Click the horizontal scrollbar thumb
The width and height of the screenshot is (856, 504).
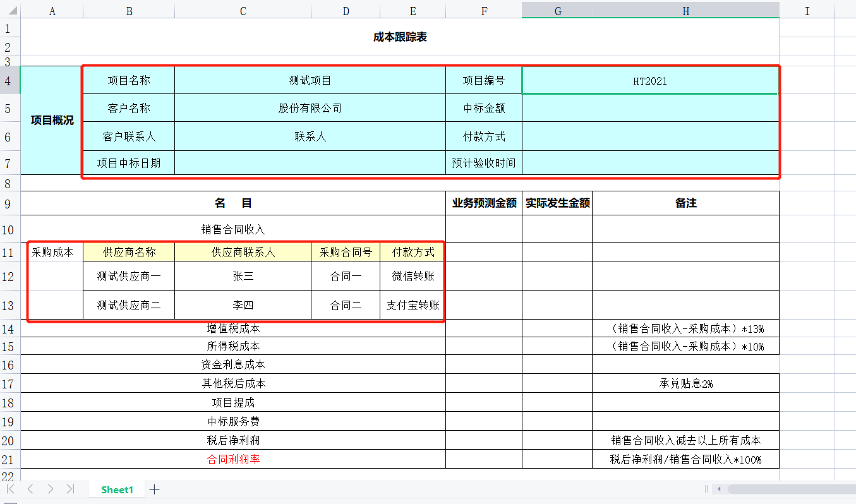(791, 489)
